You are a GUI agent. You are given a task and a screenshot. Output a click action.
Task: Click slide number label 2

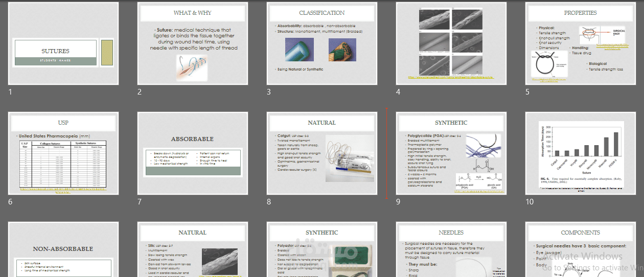tap(140, 92)
